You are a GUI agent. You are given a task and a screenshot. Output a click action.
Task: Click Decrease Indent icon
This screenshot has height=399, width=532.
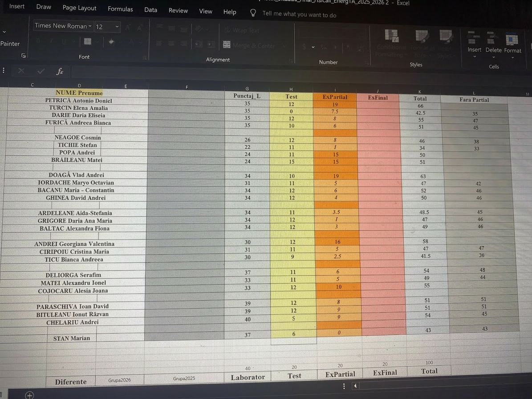199,44
